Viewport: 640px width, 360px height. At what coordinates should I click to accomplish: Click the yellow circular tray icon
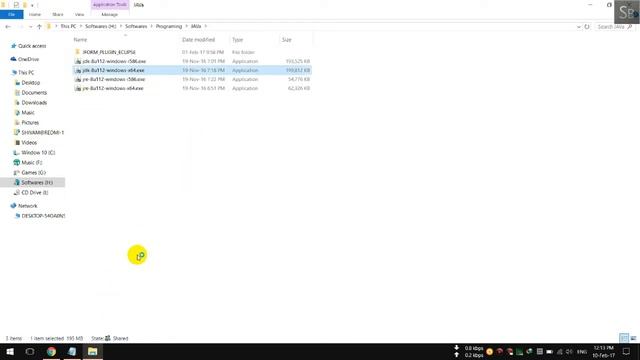coord(489,352)
